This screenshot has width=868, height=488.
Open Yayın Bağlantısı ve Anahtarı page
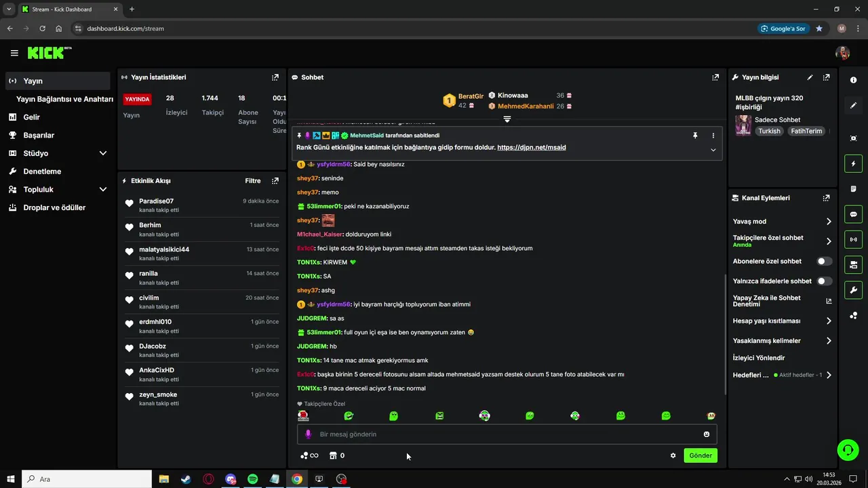point(64,99)
